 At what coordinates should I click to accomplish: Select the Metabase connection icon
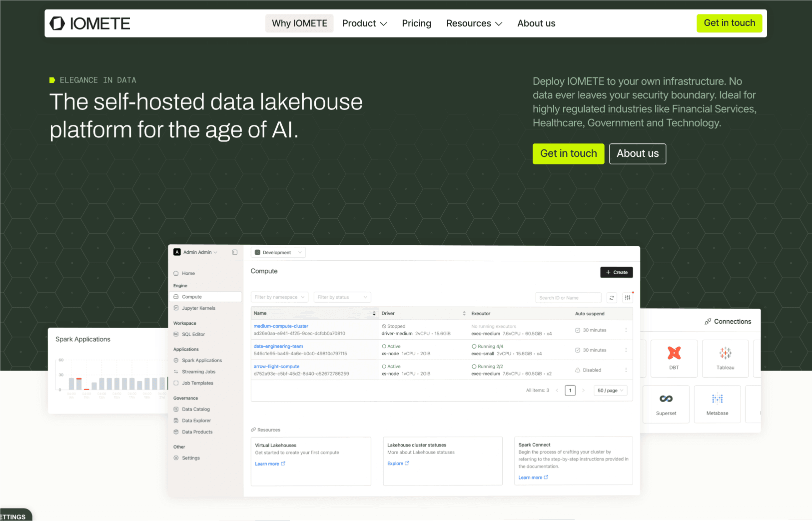click(x=718, y=399)
